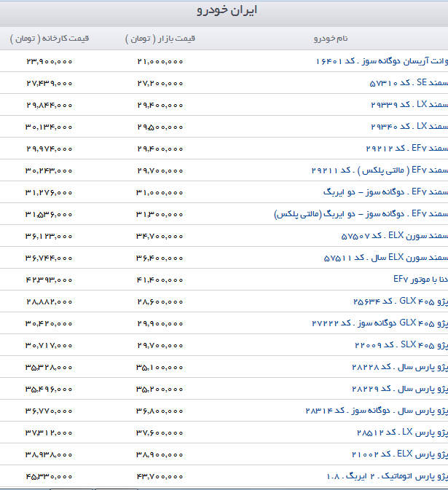Select factory price ۴۲,۳۹۳,۰۰۰
Viewport: 448px width, 490px height.
(x=49, y=280)
